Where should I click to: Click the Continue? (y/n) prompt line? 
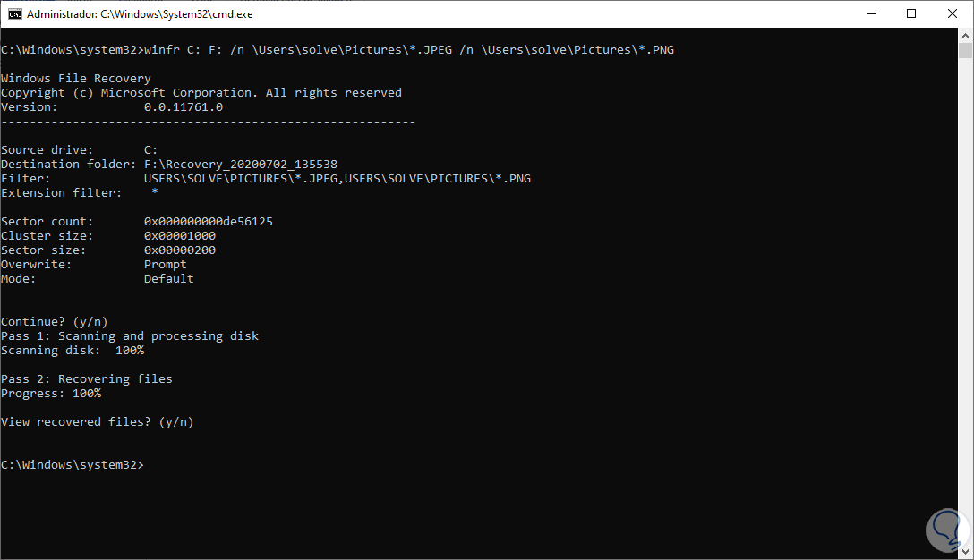[55, 322]
